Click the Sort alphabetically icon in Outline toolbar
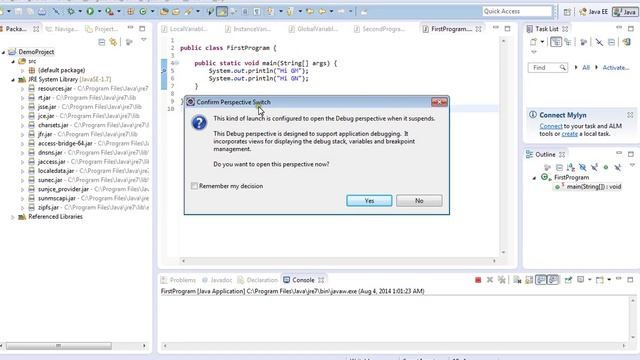This screenshot has width=640, height=360. pos(571,167)
